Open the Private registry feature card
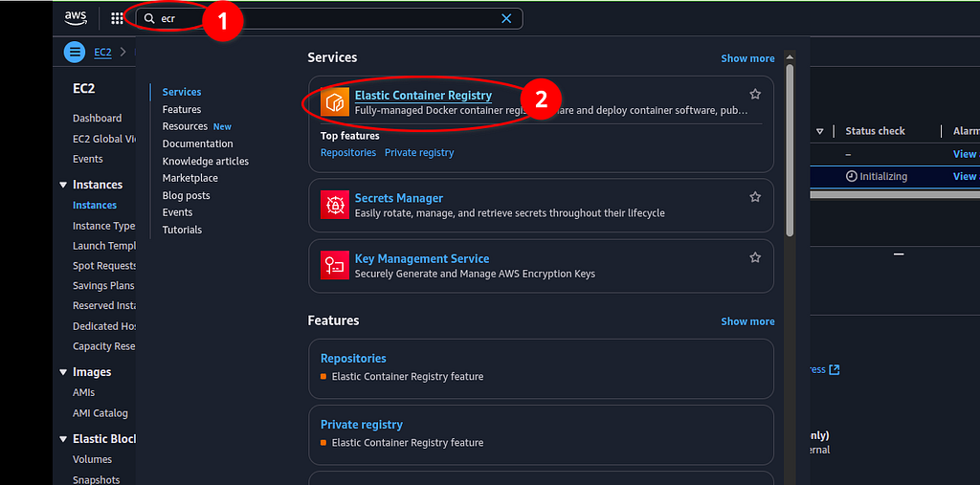The width and height of the screenshot is (980, 485). (x=542, y=435)
